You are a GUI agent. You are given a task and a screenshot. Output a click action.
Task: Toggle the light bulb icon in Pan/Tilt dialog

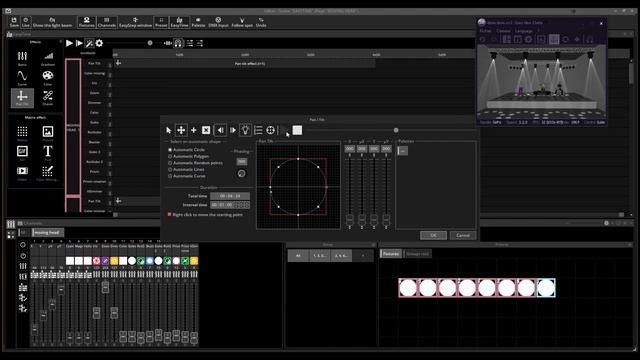(245, 130)
